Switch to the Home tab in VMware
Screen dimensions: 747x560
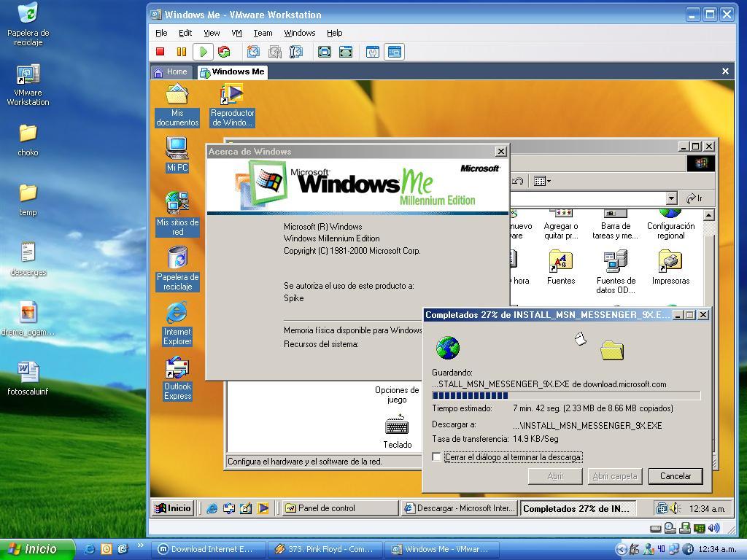pos(171,72)
